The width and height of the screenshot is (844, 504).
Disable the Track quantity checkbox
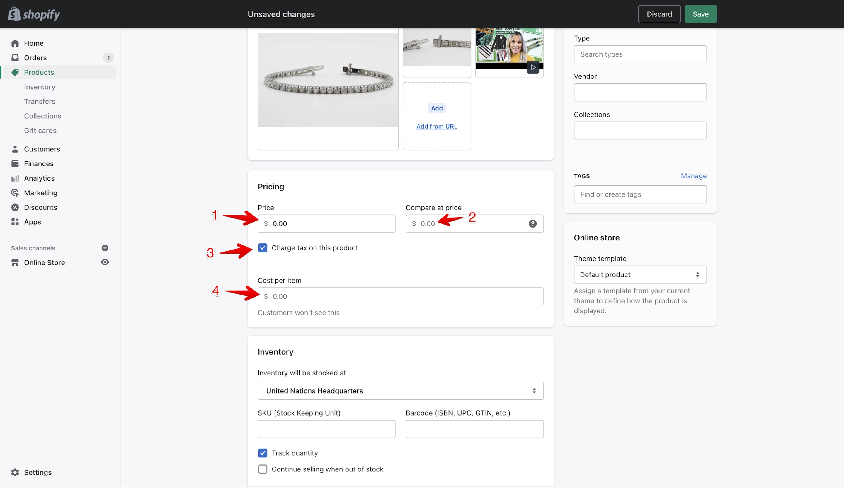[262, 453]
